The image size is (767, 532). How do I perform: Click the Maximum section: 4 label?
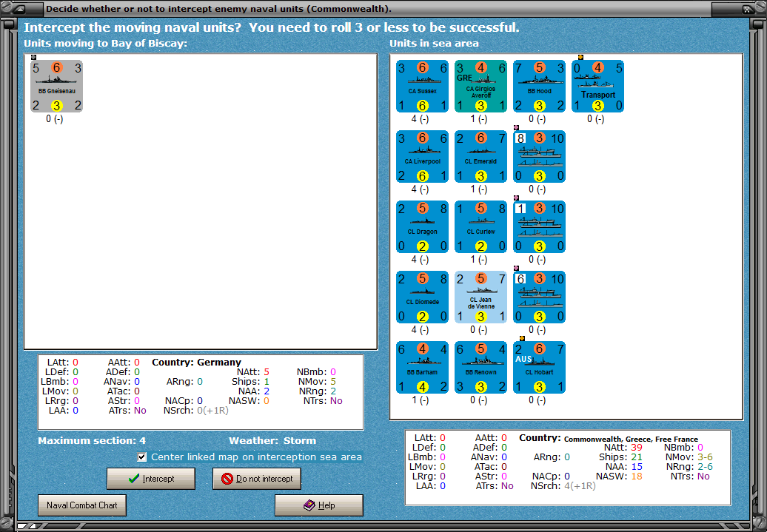pos(92,440)
